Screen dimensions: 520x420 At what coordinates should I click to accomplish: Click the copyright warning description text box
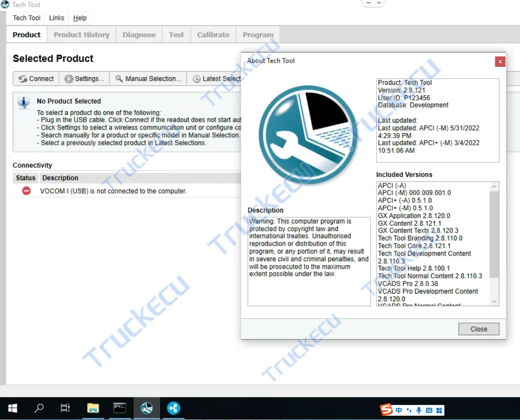click(309, 261)
